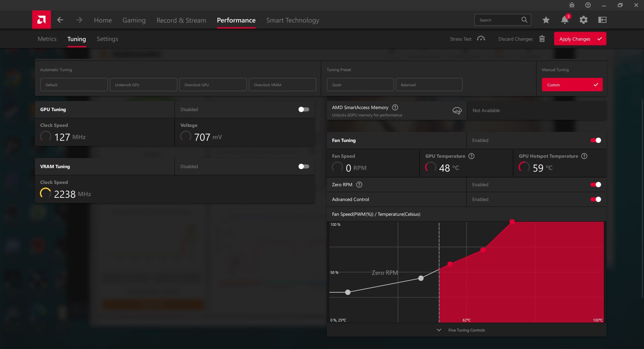
Task: Open bug report icon in title bar
Action: click(572, 5)
